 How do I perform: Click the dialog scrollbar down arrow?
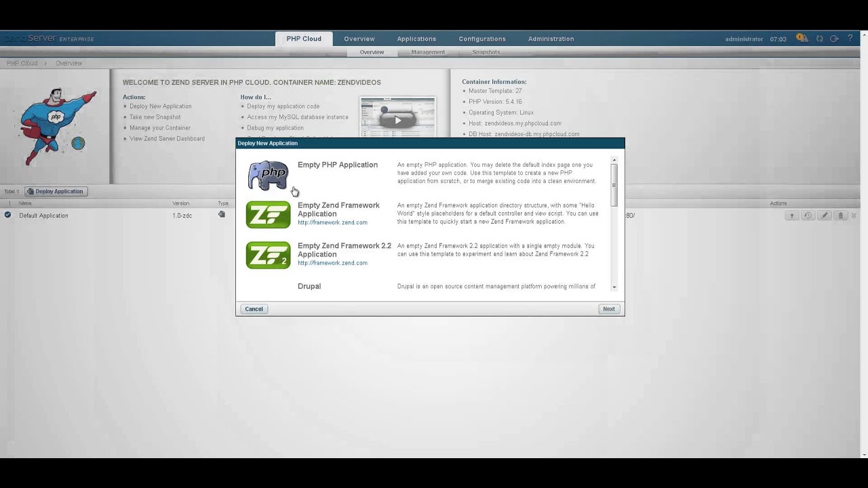(614, 287)
